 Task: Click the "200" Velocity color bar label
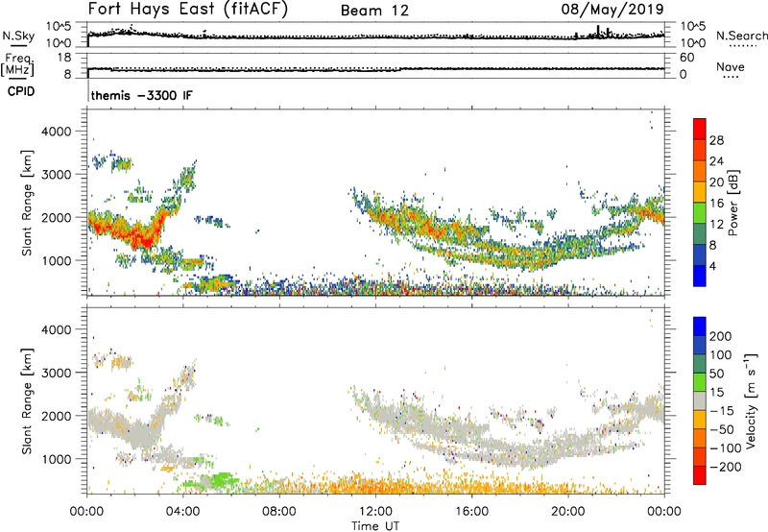tap(721, 336)
